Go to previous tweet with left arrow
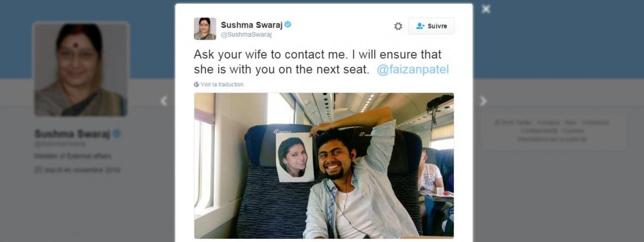Viewport: 644px width, 242px height. tap(164, 101)
